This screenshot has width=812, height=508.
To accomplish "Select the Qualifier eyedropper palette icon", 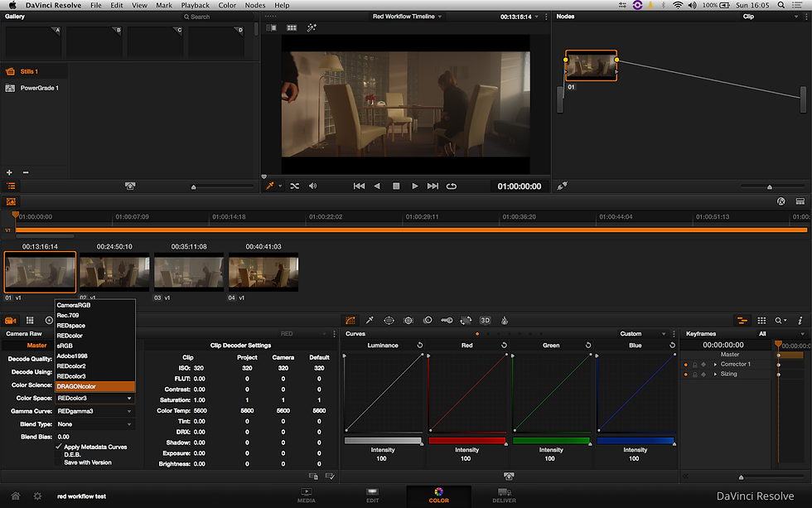I will 370,321.
